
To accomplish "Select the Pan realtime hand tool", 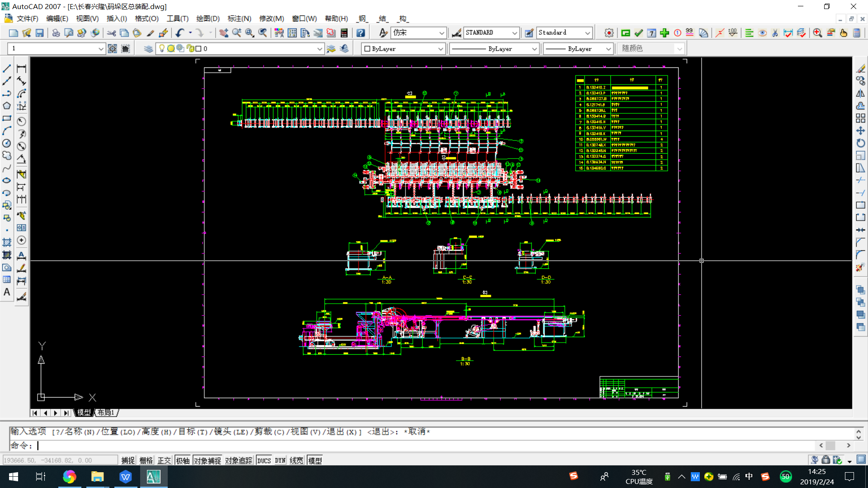I will tap(224, 33).
